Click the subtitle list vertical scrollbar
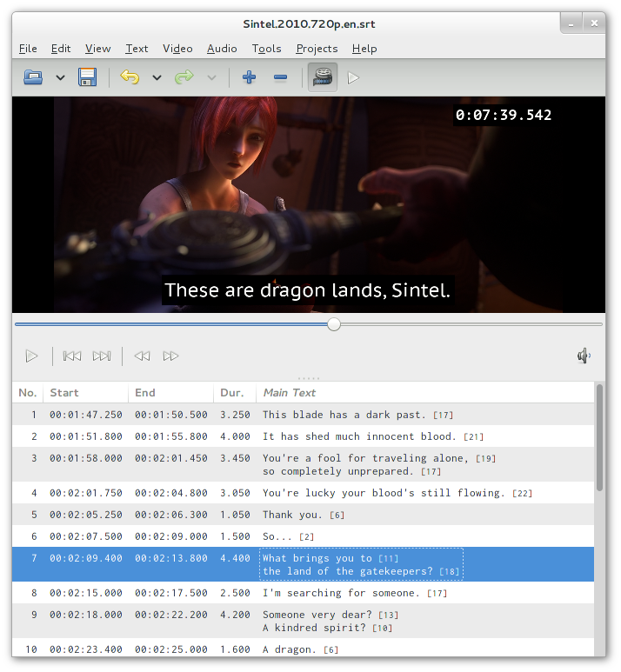This screenshot has width=621, height=672. tap(599, 437)
